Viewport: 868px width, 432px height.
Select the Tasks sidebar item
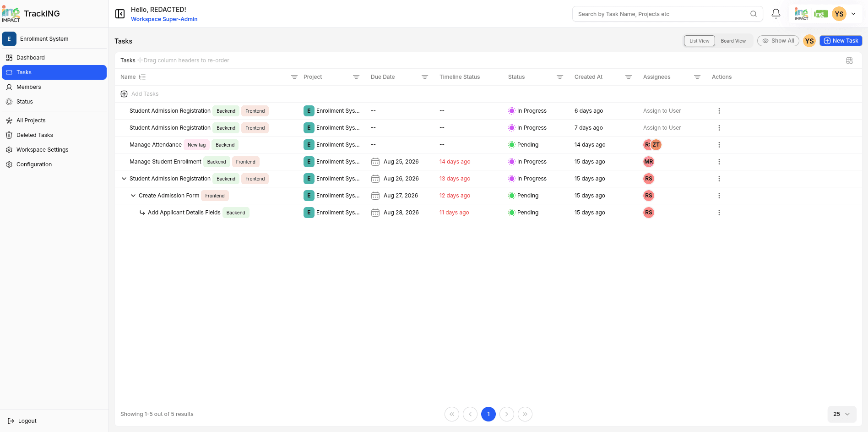coord(54,72)
